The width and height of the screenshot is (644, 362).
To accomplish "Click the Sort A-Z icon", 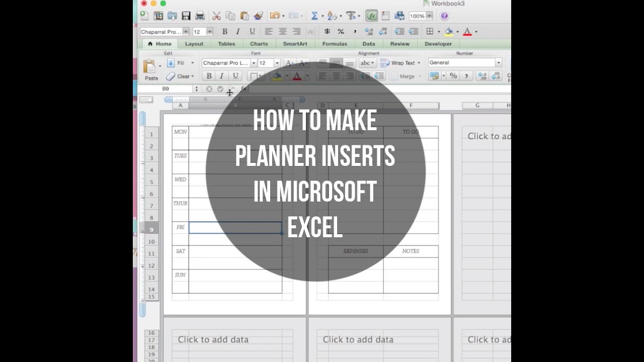I will pos(332,16).
